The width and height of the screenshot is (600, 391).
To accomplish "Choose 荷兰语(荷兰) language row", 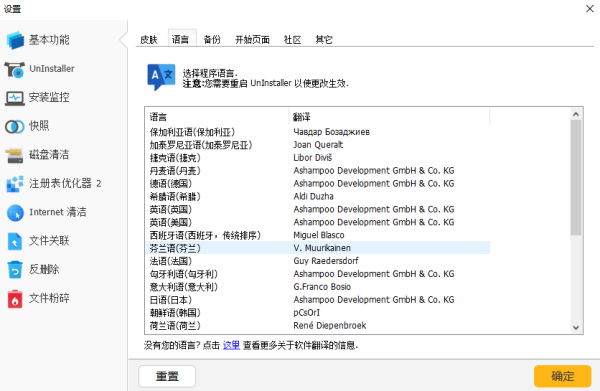I will (x=318, y=326).
